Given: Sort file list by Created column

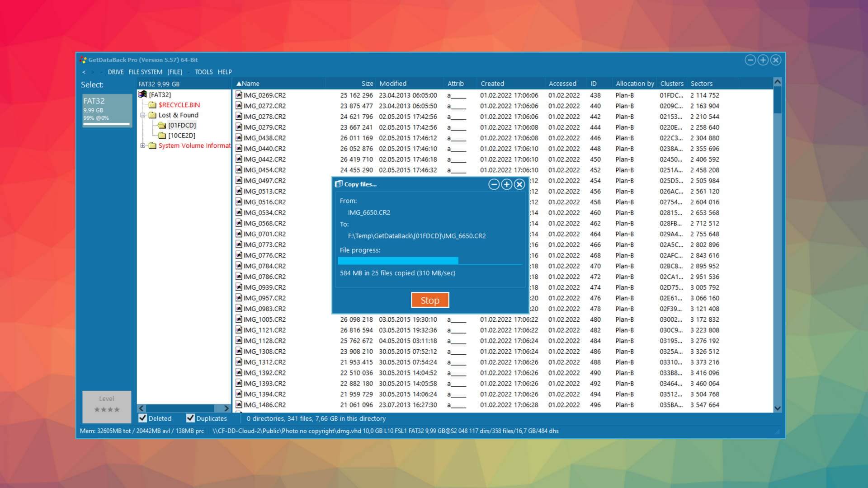Looking at the screenshot, I should coord(511,84).
